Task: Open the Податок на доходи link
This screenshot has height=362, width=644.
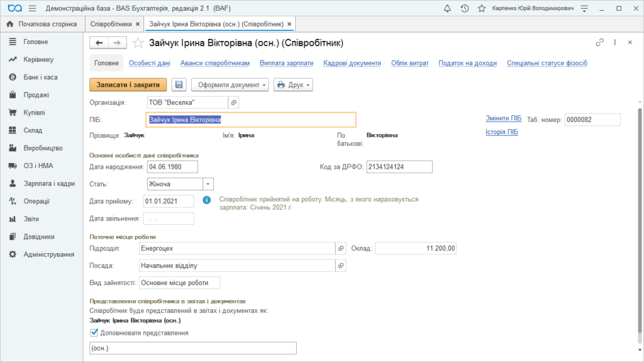Action: pos(467,63)
